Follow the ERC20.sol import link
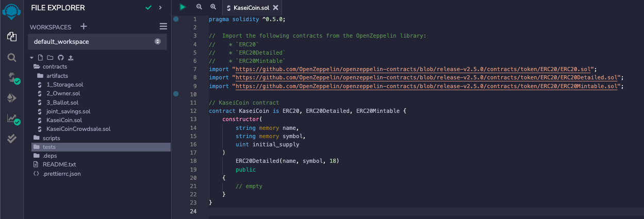This screenshot has height=219, width=644. click(414, 69)
